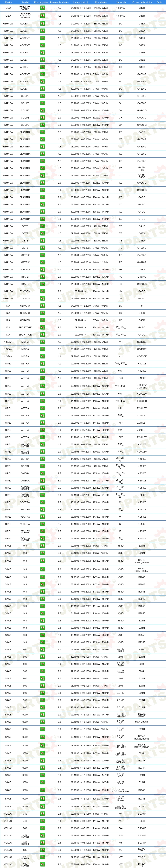
Task: Click the Lata produkcji column header
Action: pyautogui.click(x=81, y=2)
